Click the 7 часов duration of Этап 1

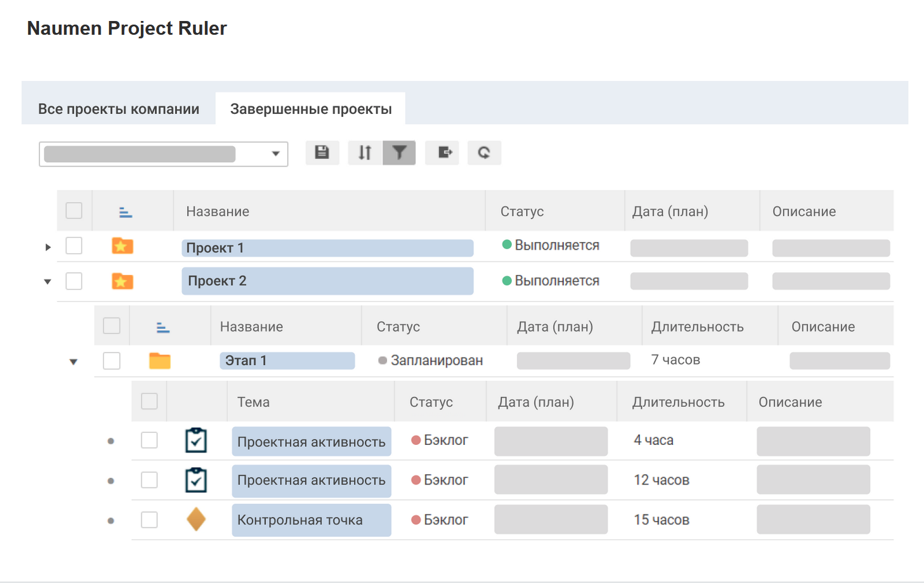(x=675, y=359)
